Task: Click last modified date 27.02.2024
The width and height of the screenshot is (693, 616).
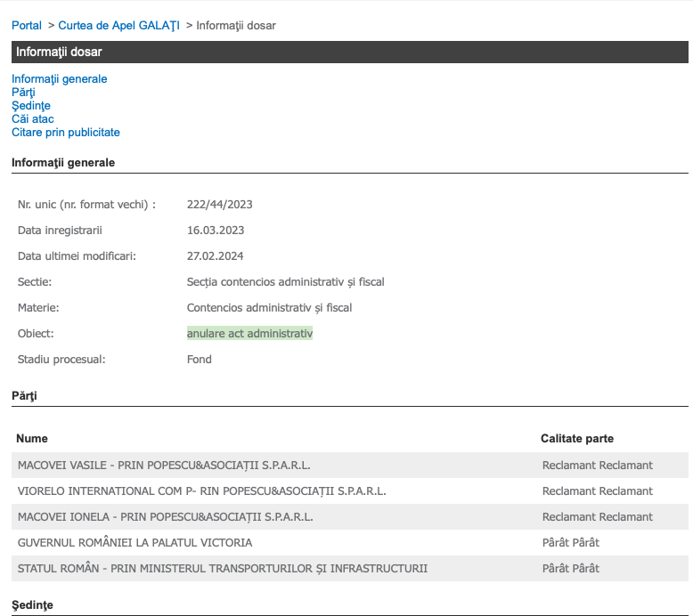Action: [216, 256]
